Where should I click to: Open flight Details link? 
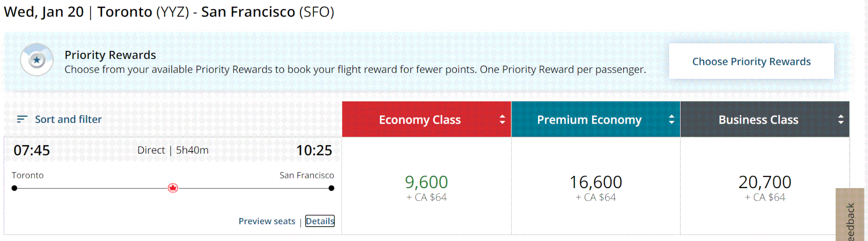[320, 221]
